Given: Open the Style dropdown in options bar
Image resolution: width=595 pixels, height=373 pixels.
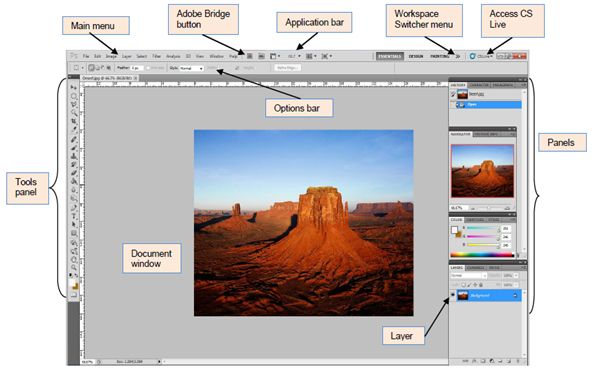Looking at the screenshot, I should click(192, 68).
